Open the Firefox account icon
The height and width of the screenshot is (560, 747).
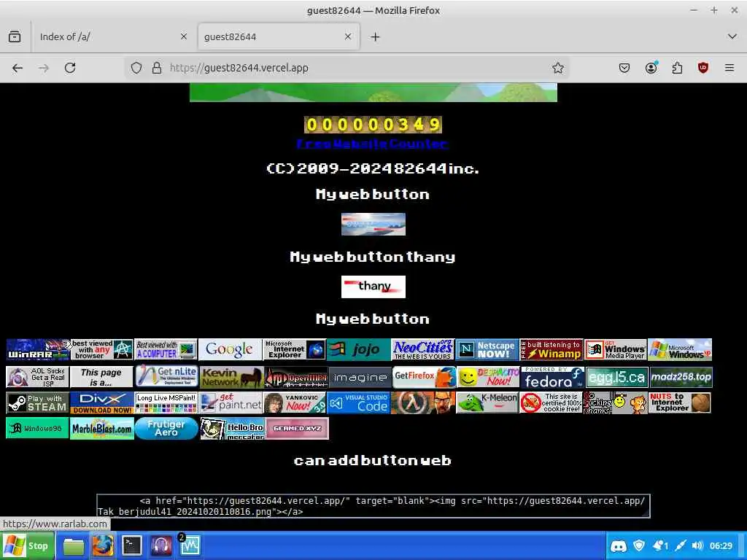click(651, 68)
